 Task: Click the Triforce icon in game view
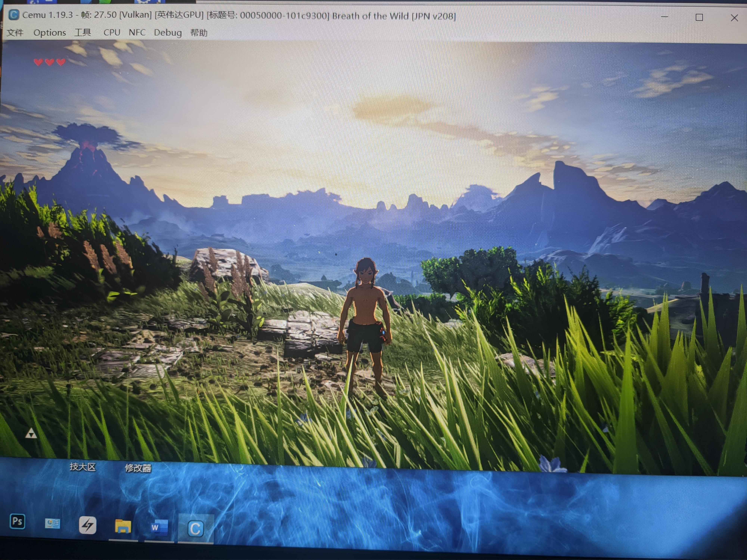(31, 433)
